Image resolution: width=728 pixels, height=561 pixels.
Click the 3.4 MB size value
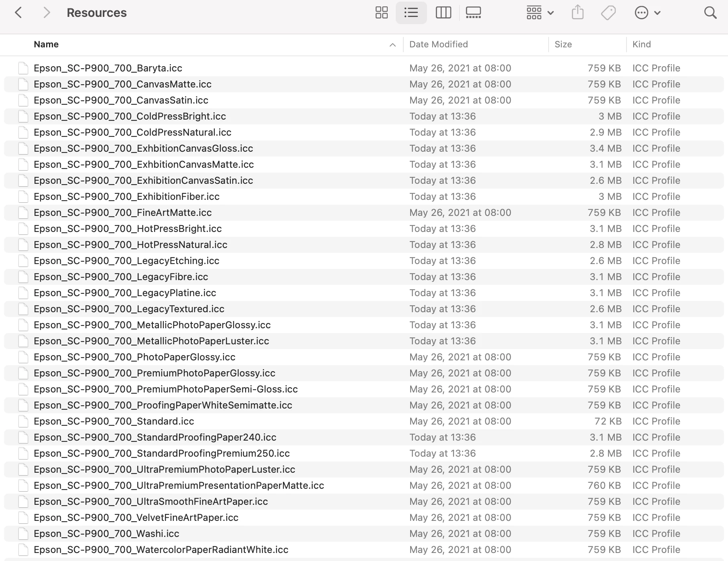coord(606,148)
